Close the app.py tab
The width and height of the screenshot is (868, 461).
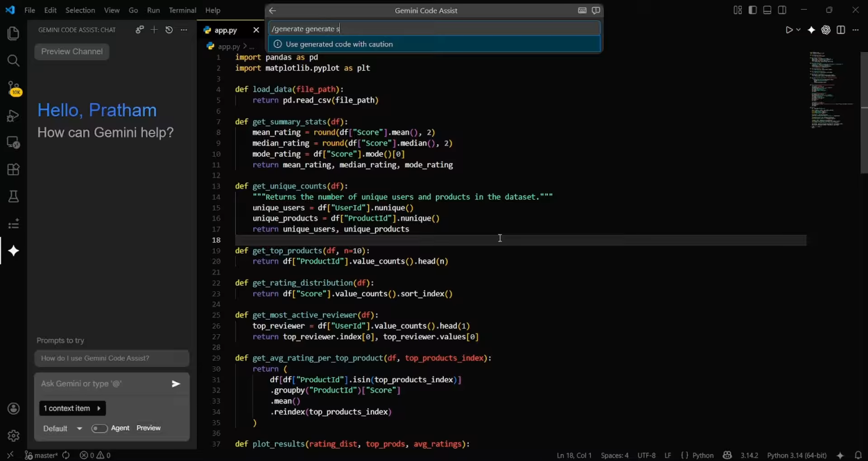coord(256,30)
